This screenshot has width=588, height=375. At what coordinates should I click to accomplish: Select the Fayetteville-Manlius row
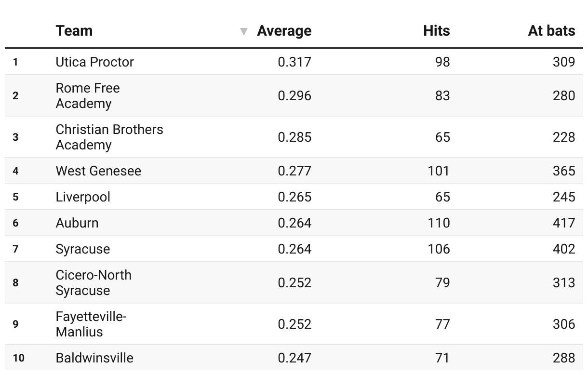click(x=91, y=324)
